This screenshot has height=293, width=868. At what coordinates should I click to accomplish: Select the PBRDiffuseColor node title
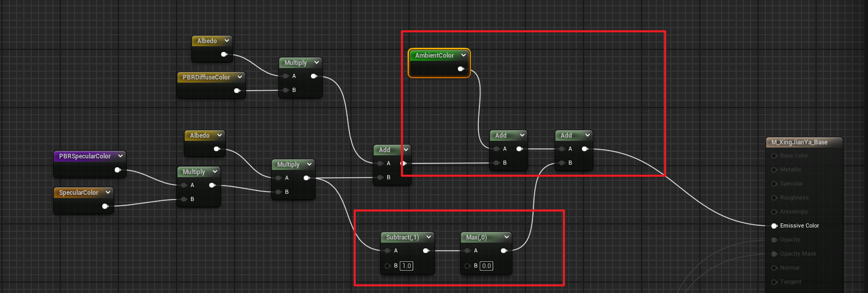(206, 77)
